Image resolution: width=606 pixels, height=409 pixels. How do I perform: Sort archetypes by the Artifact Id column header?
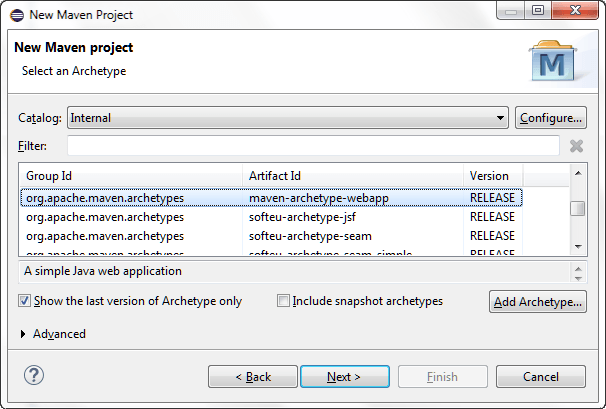coord(352,176)
